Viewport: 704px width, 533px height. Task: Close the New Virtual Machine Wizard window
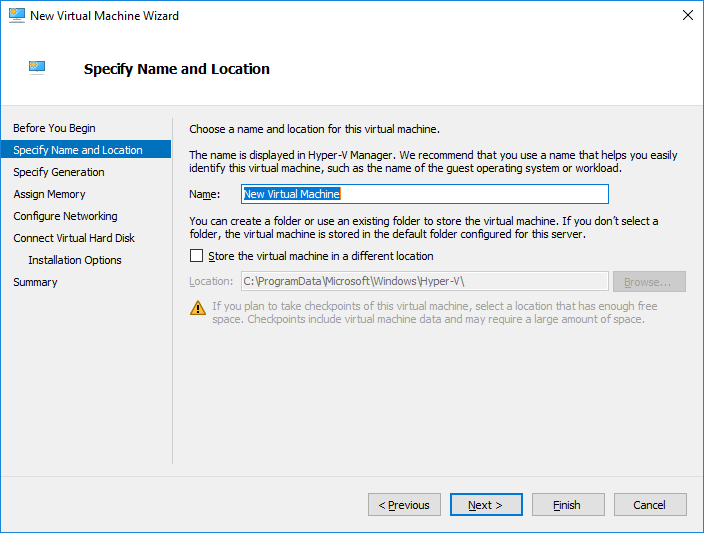(687, 16)
